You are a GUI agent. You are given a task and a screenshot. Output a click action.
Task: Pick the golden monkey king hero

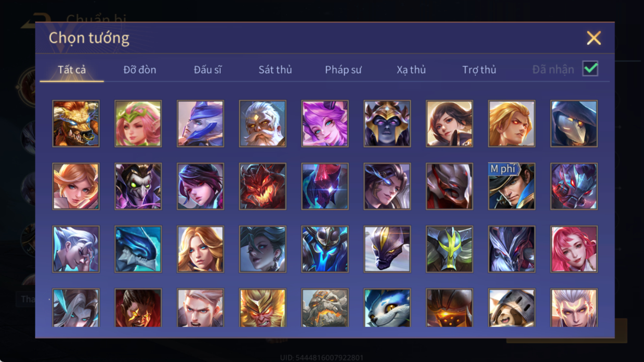pos(262,308)
